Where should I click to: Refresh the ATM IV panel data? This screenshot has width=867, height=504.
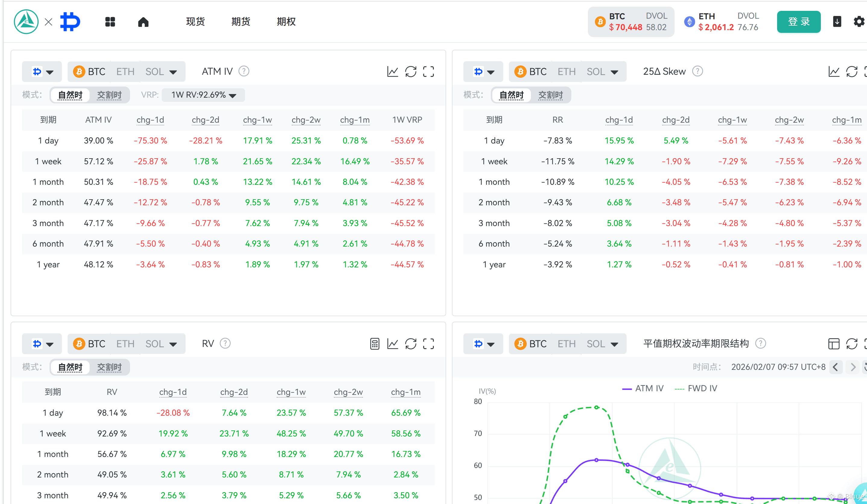(x=411, y=71)
